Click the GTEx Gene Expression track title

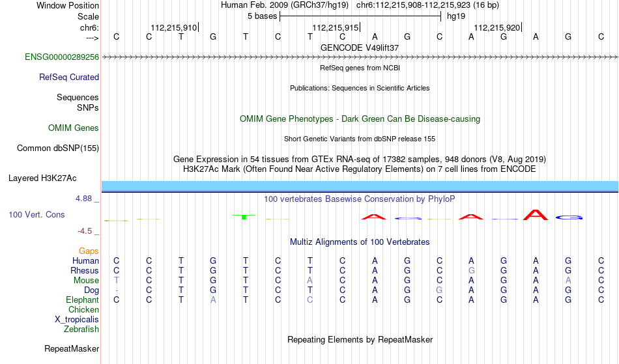click(360, 160)
